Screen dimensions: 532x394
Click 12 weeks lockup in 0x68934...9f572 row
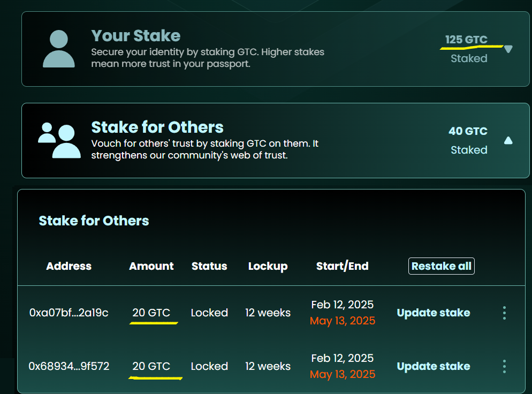pyautogui.click(x=268, y=366)
